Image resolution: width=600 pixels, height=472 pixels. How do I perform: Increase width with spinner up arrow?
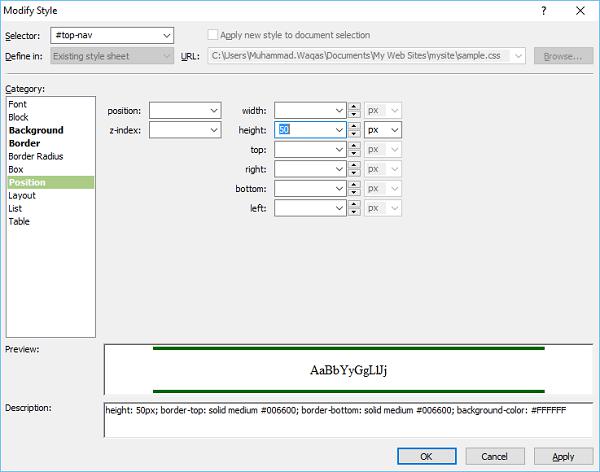tap(354, 107)
